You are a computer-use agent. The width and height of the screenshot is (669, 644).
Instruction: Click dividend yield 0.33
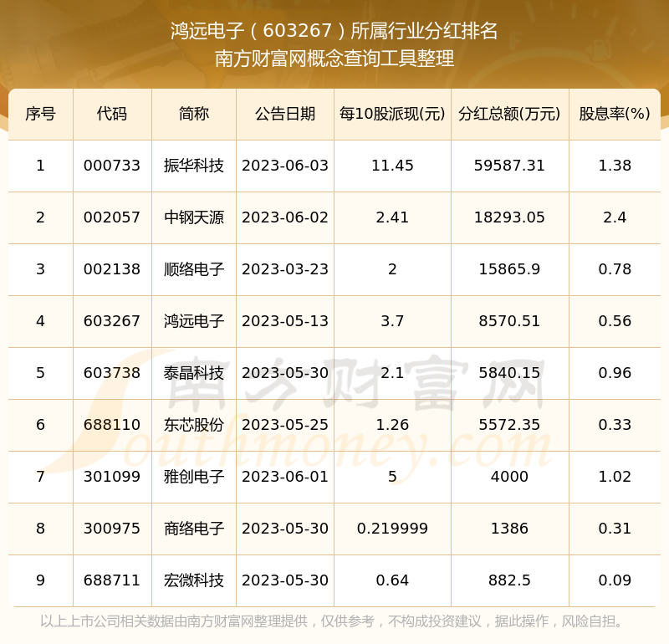click(615, 425)
